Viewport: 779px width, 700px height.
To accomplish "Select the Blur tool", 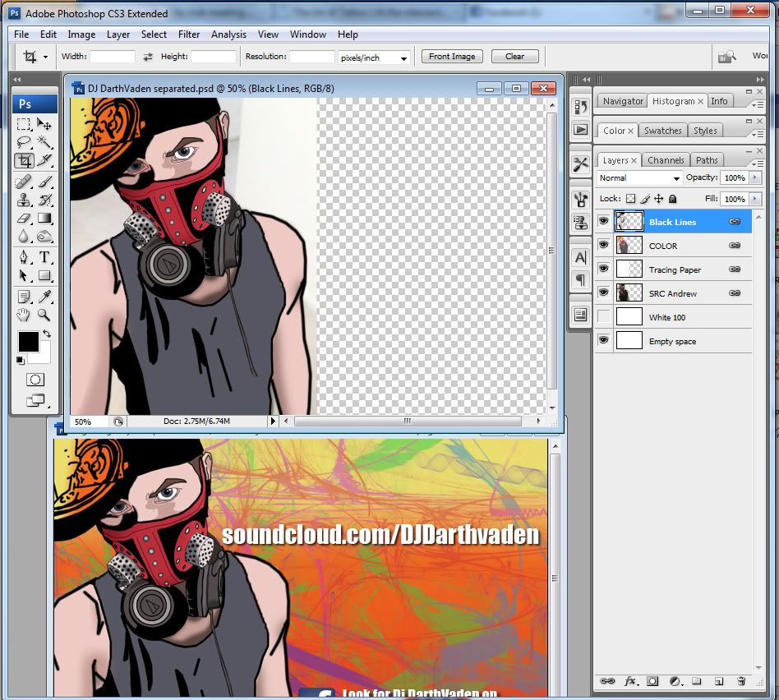I will [x=23, y=237].
